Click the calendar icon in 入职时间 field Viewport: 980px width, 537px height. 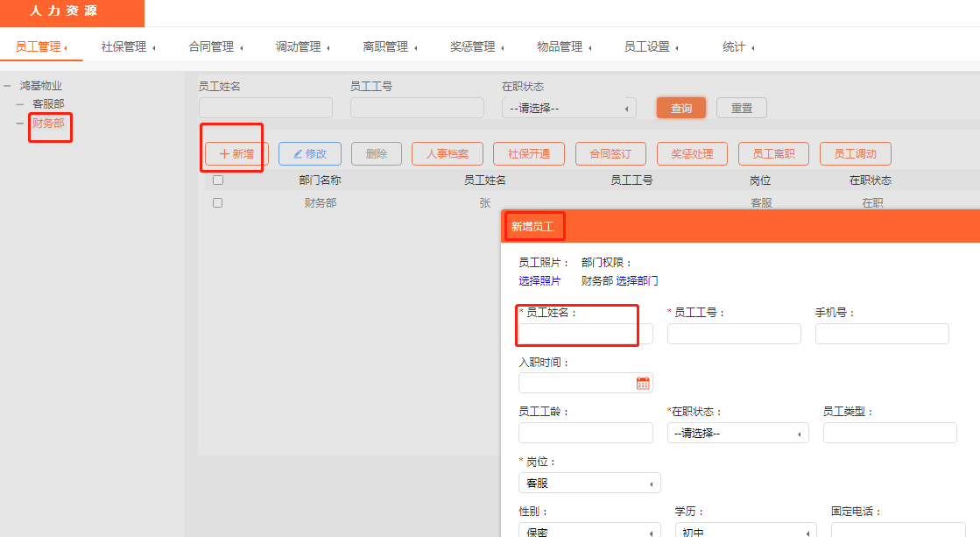coord(643,383)
